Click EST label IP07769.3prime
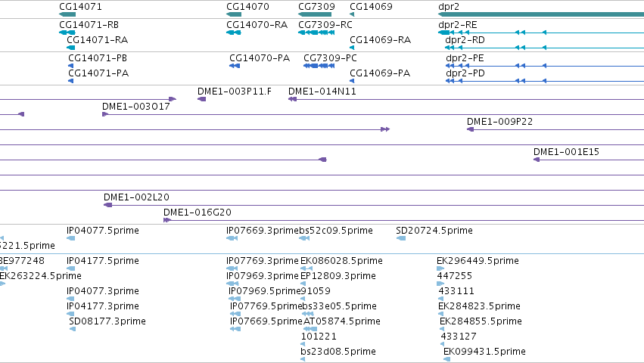 click(263, 261)
